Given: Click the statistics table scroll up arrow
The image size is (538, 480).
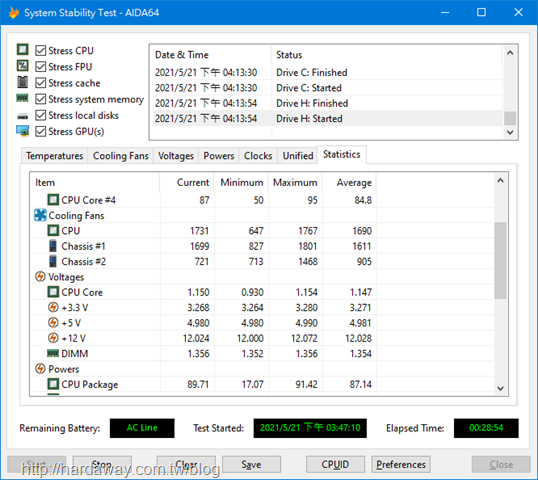Looking at the screenshot, I should (x=500, y=180).
